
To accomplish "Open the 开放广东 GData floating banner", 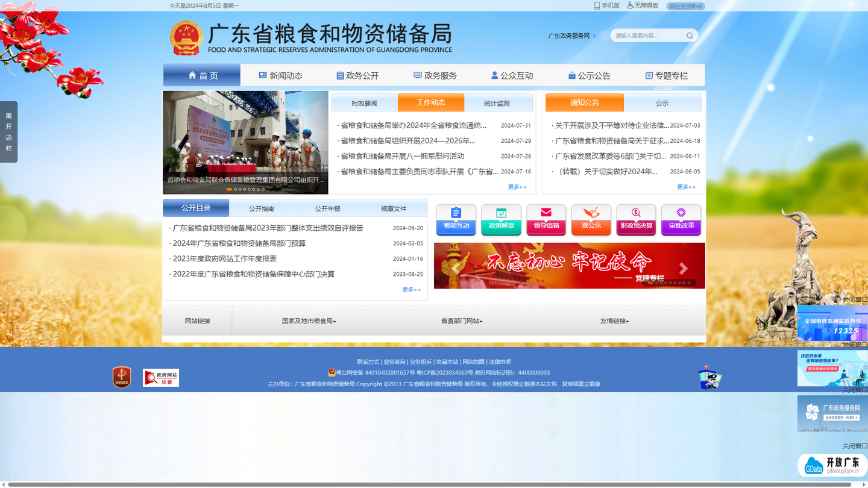I will pyautogui.click(x=832, y=465).
